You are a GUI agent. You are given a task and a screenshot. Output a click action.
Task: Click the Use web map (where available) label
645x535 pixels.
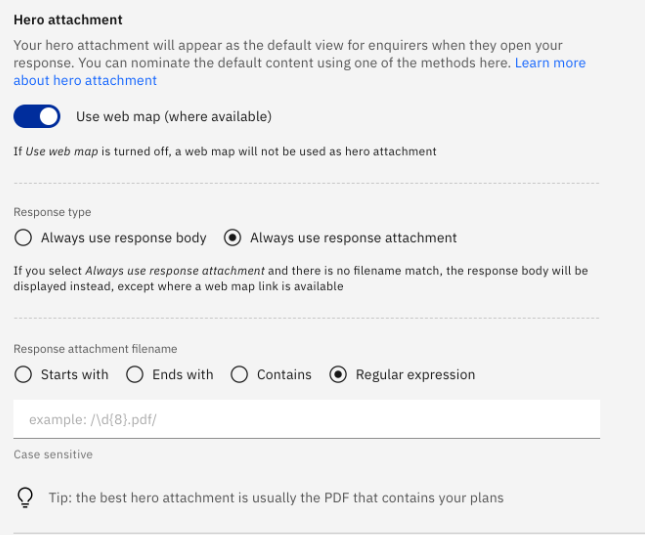tap(174, 117)
